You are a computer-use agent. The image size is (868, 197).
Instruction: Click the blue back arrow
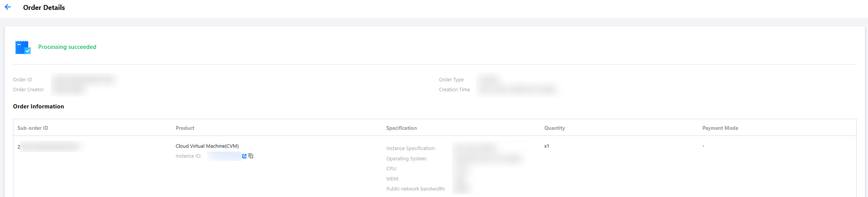coord(8,7)
